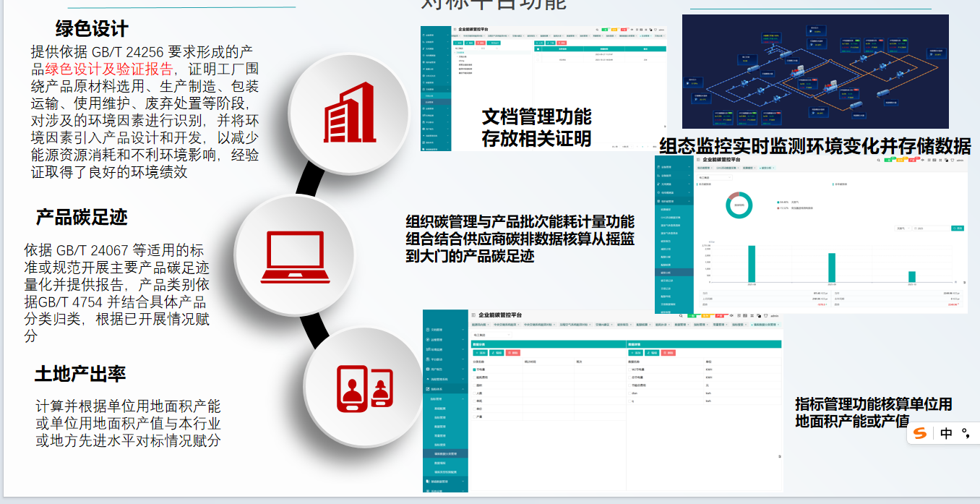The image size is (980, 504).
Task: Open the 电工集团 dropdown in the bar chart screenshot
Action: pos(715,176)
